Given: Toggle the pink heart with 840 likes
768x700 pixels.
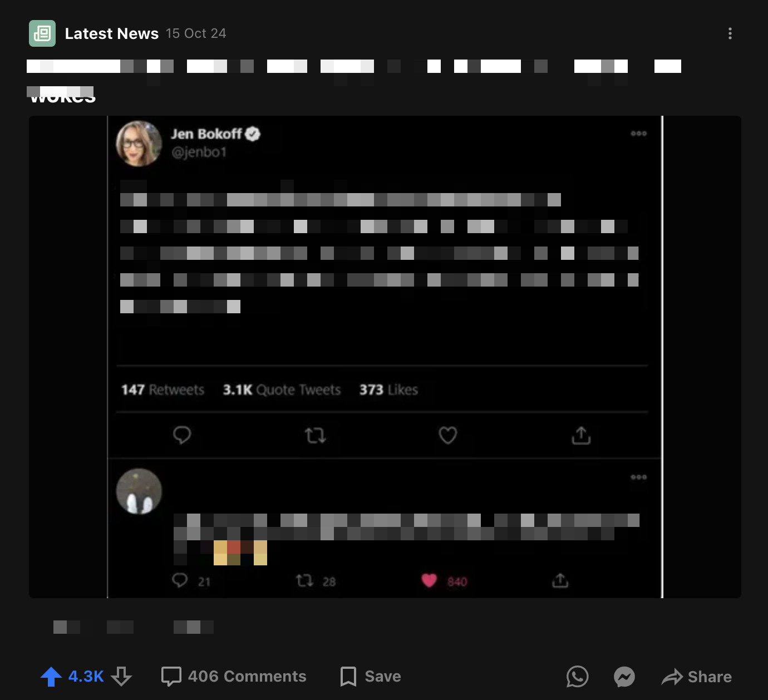Looking at the screenshot, I should pyautogui.click(x=429, y=580).
